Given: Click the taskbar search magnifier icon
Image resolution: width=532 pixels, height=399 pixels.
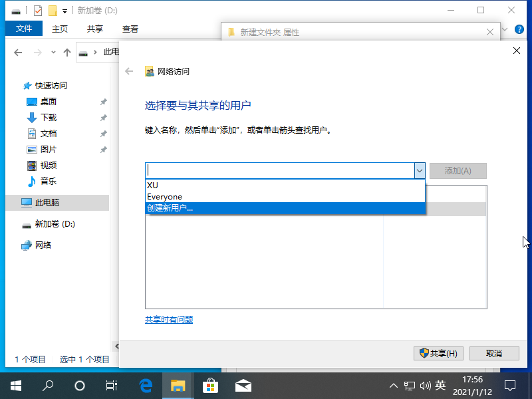Looking at the screenshot, I should point(48,385).
